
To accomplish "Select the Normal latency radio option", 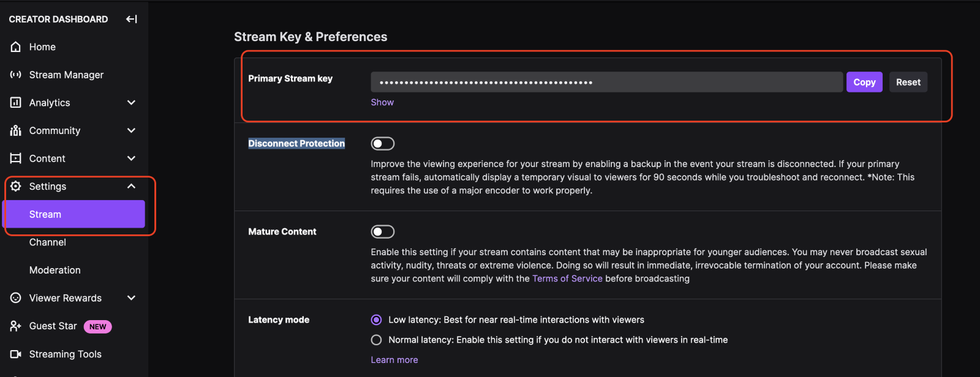I will pyautogui.click(x=376, y=340).
